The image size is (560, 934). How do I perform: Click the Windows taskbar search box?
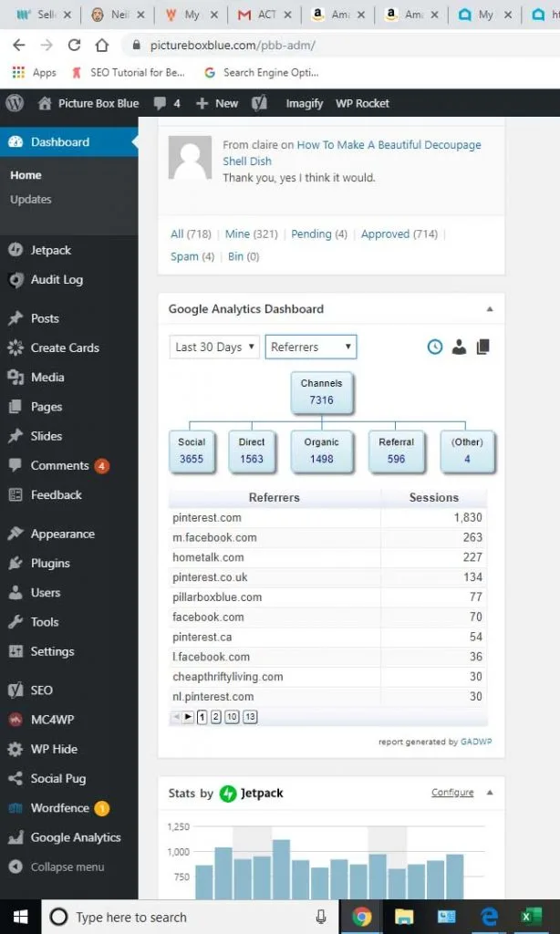pyautogui.click(x=182, y=917)
